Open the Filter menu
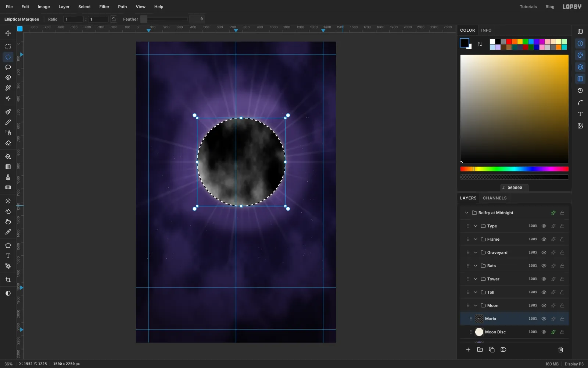588x368 pixels. (x=104, y=7)
